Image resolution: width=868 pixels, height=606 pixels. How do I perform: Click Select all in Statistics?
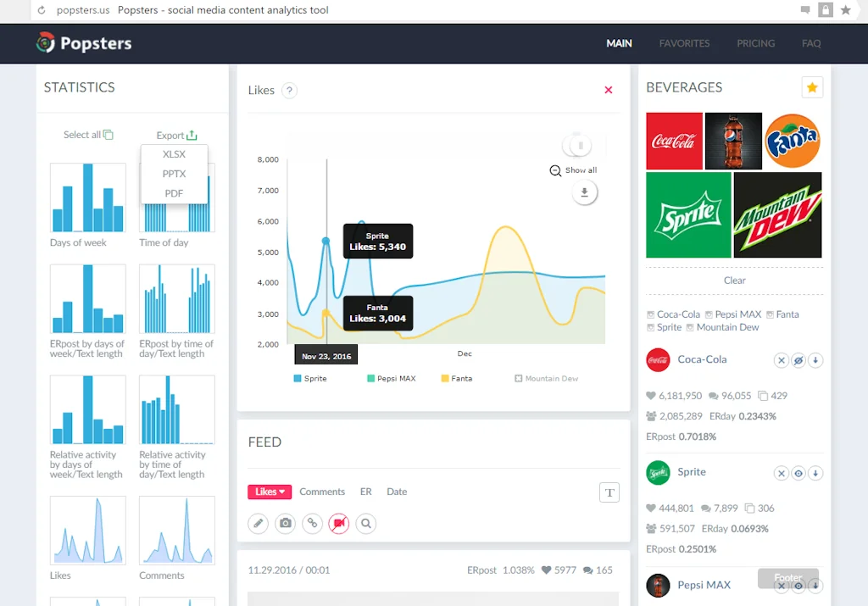click(x=87, y=135)
